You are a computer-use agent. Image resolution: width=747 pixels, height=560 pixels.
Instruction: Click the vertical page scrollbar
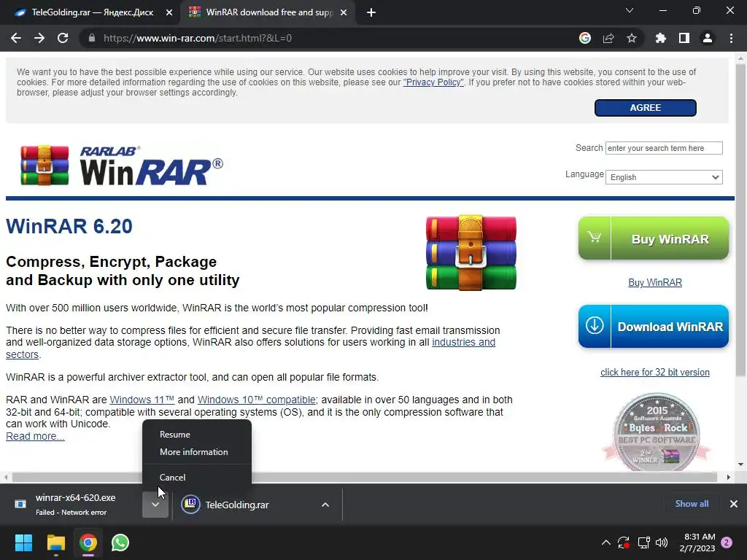(x=740, y=220)
